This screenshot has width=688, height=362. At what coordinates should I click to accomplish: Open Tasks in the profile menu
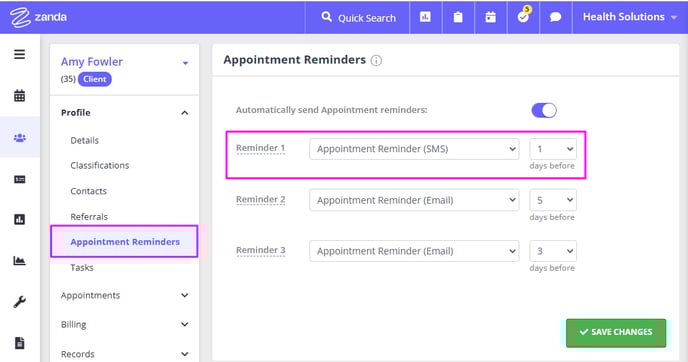click(82, 268)
